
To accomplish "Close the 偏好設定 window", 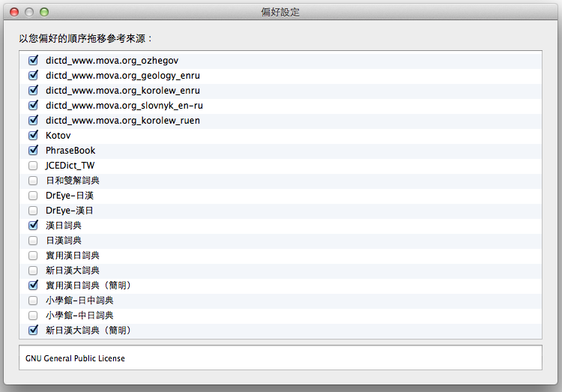I will [14, 12].
